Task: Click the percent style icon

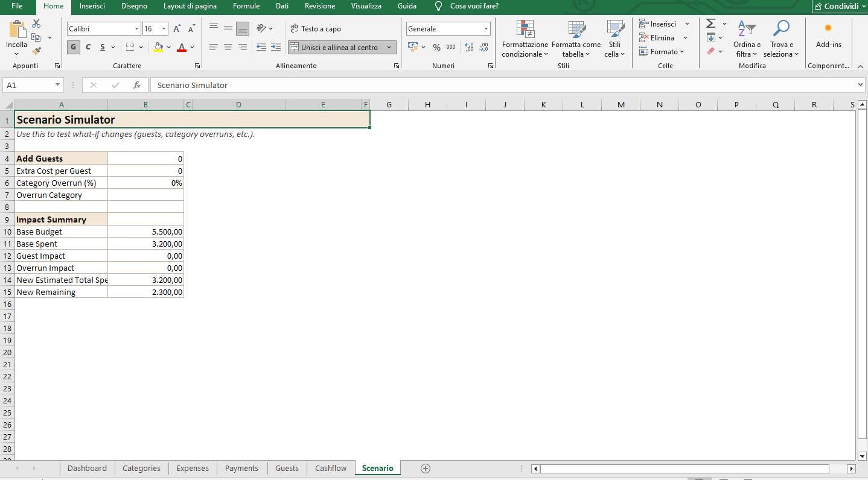Action: (436, 47)
